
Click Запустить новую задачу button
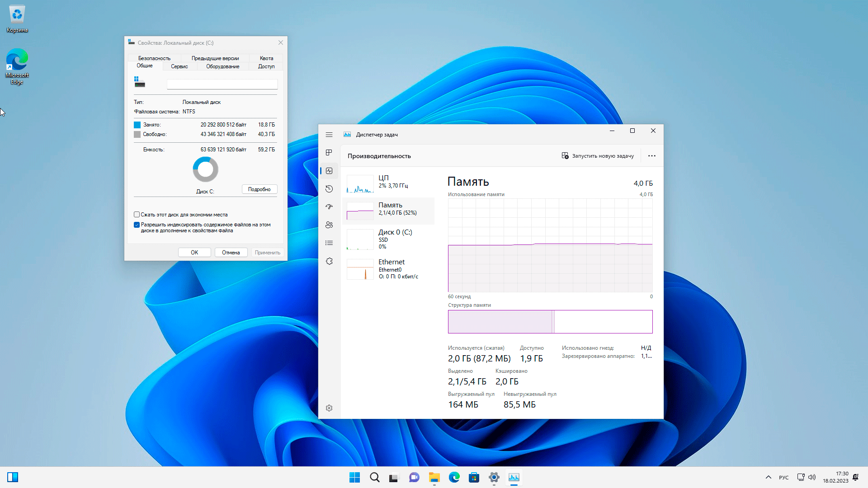(598, 156)
